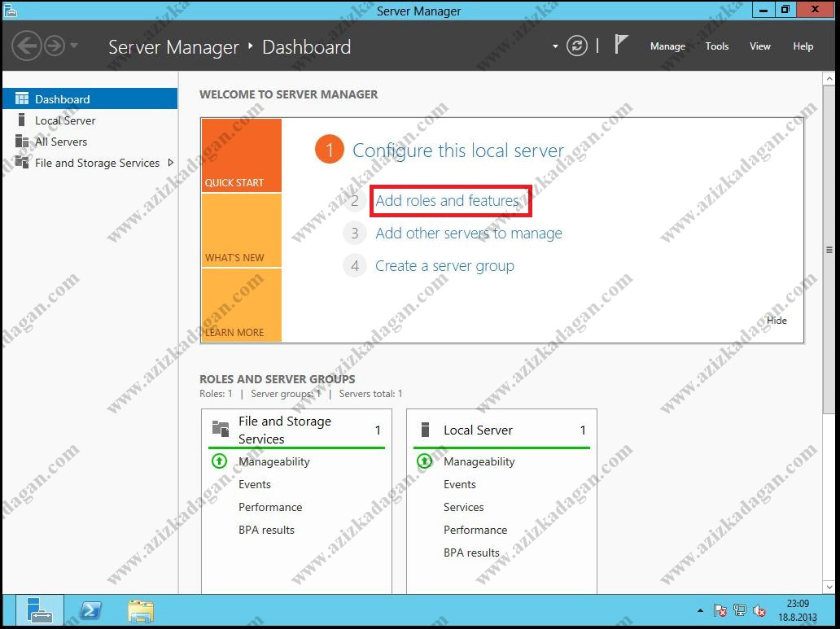Hide the welcome tile
Image resolution: width=840 pixels, height=629 pixels.
click(x=777, y=321)
